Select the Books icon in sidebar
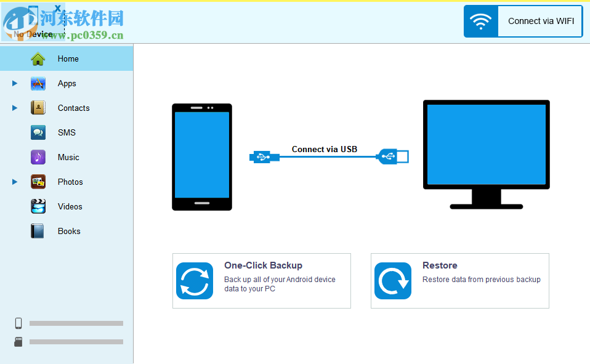Viewport: 590px width, 364px height. [38, 231]
